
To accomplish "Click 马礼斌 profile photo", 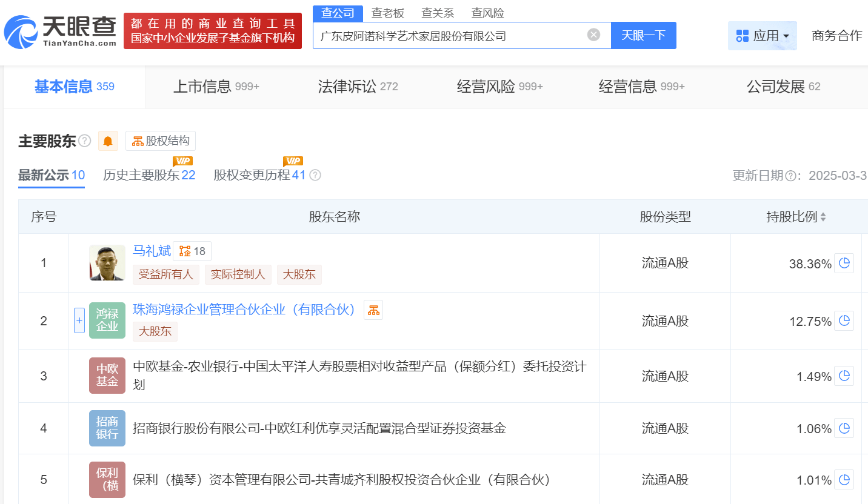I will pos(107,263).
